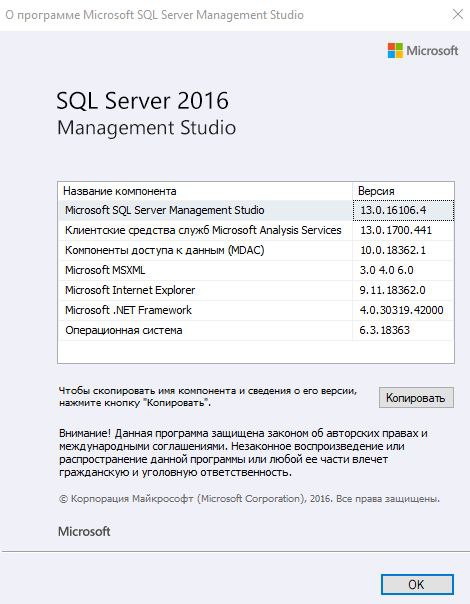Close the About dialog with X
470x604 pixels.
(x=457, y=15)
